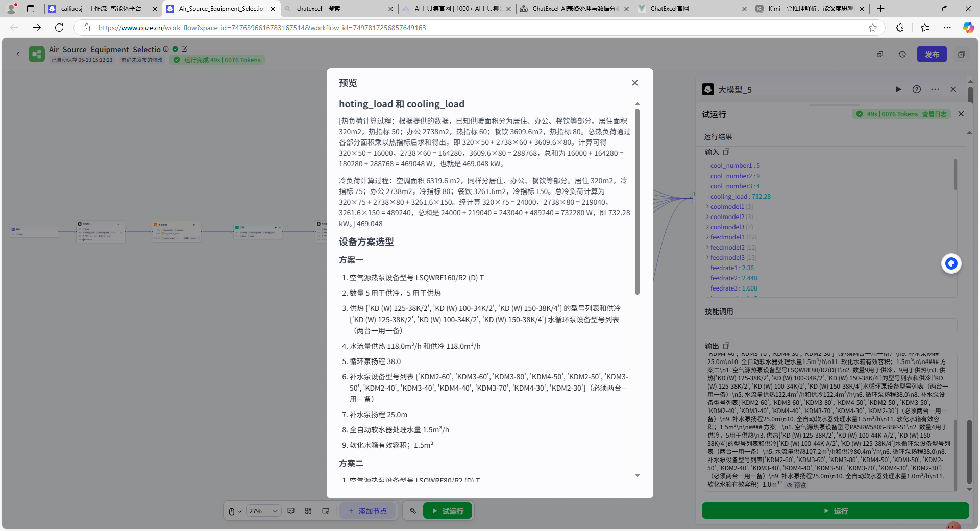This screenshot has height=531, width=980.
Task: Open the 27% zoom level dropdown
Action: (263, 511)
